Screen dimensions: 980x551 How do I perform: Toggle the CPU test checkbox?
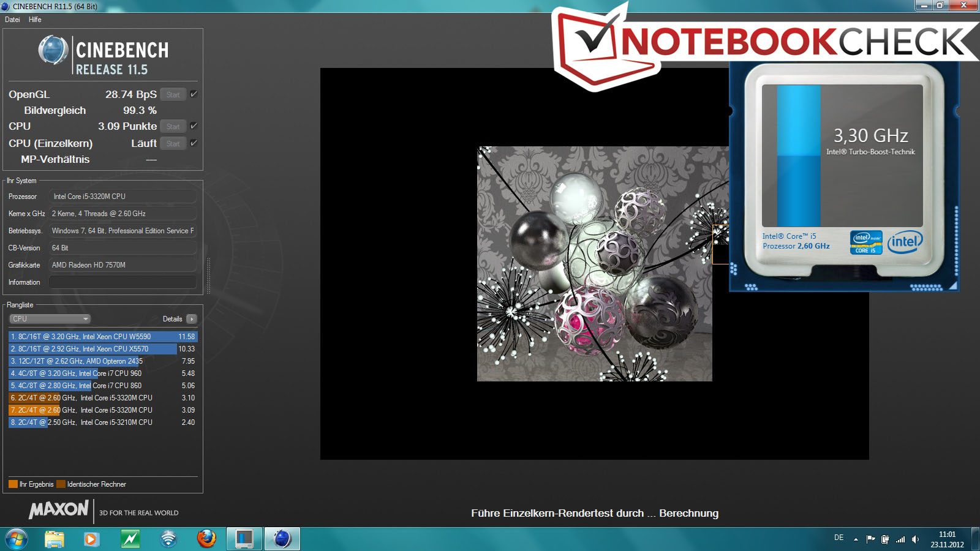point(194,126)
